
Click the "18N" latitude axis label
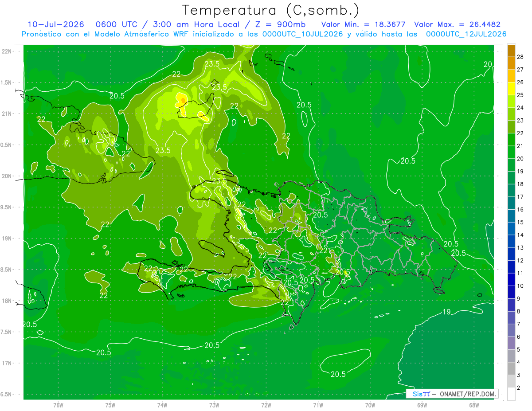[x=7, y=301]
